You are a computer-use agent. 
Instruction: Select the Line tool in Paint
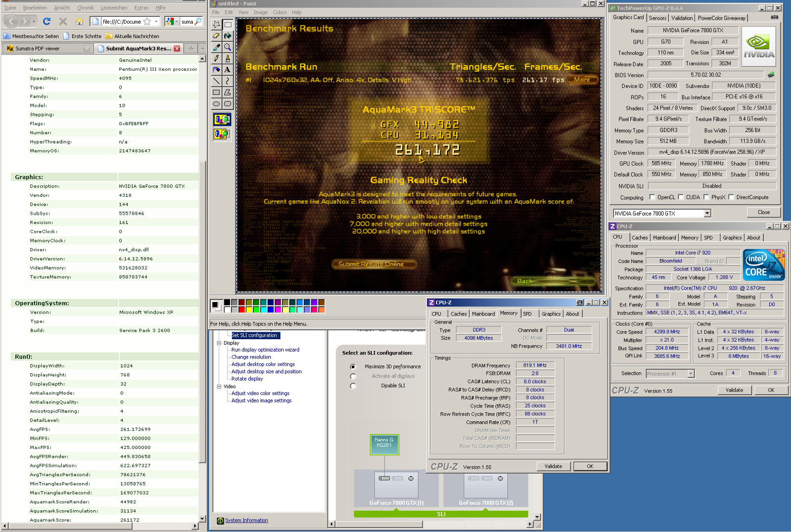click(217, 81)
